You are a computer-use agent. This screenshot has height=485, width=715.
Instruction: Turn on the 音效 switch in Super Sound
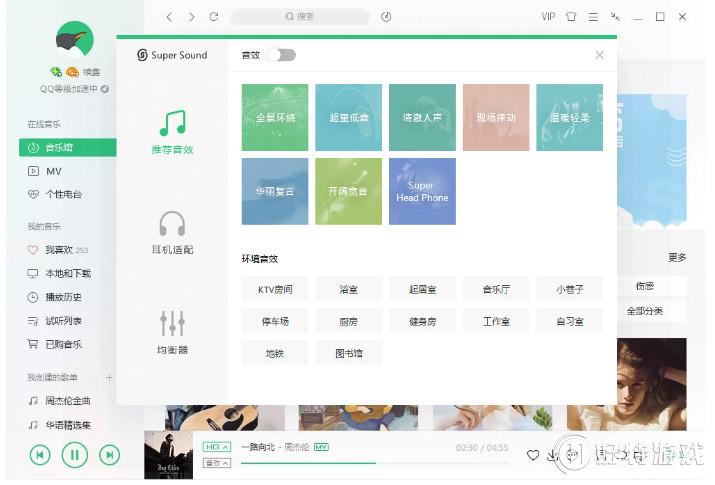click(x=282, y=55)
